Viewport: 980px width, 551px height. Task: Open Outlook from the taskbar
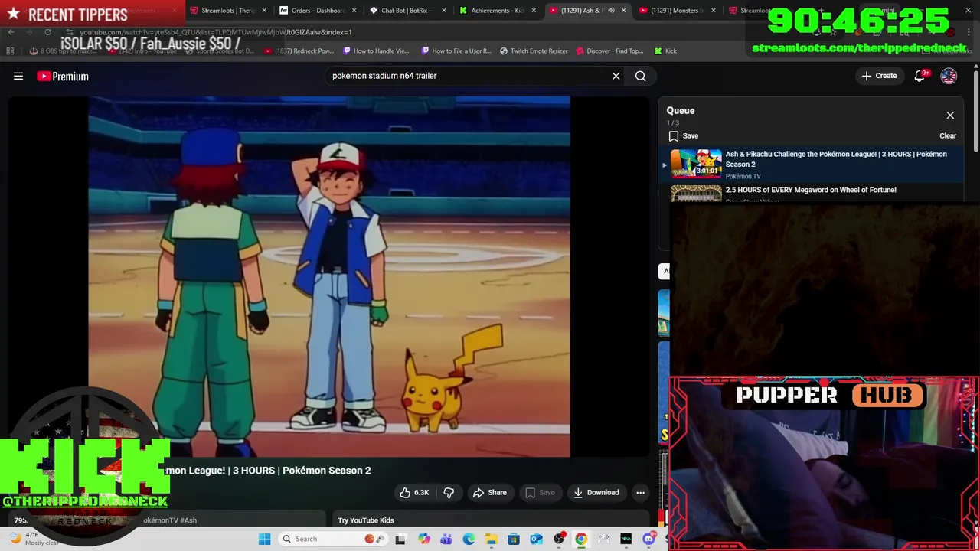point(536,539)
